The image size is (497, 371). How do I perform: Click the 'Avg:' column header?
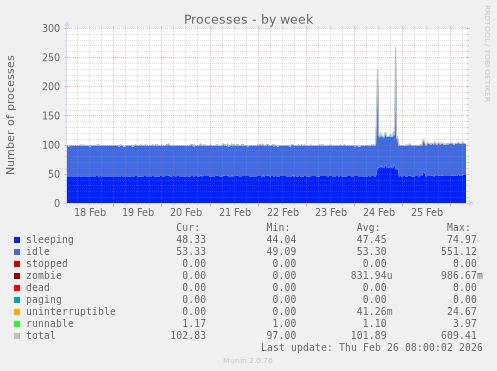pos(368,228)
